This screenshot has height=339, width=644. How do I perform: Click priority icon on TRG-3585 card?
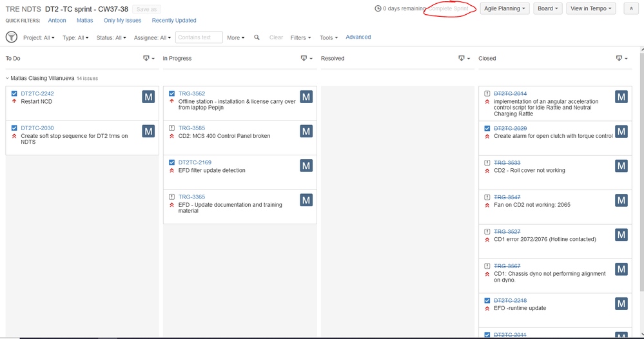tap(171, 136)
